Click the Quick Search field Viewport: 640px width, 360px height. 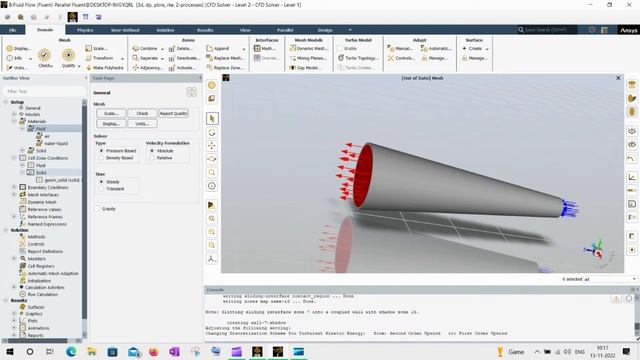point(547,30)
